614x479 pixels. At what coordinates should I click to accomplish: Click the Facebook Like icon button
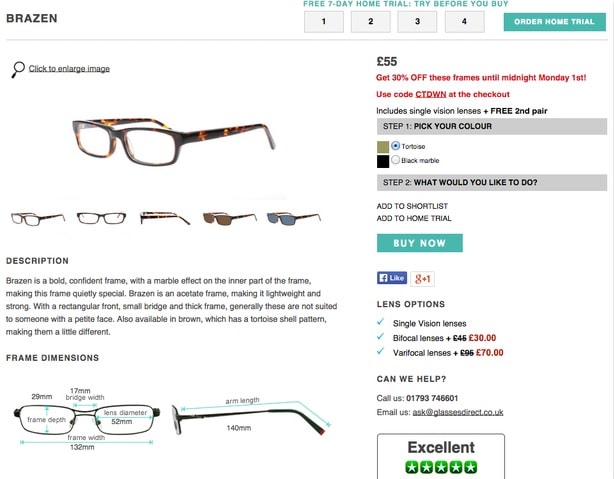(392, 278)
